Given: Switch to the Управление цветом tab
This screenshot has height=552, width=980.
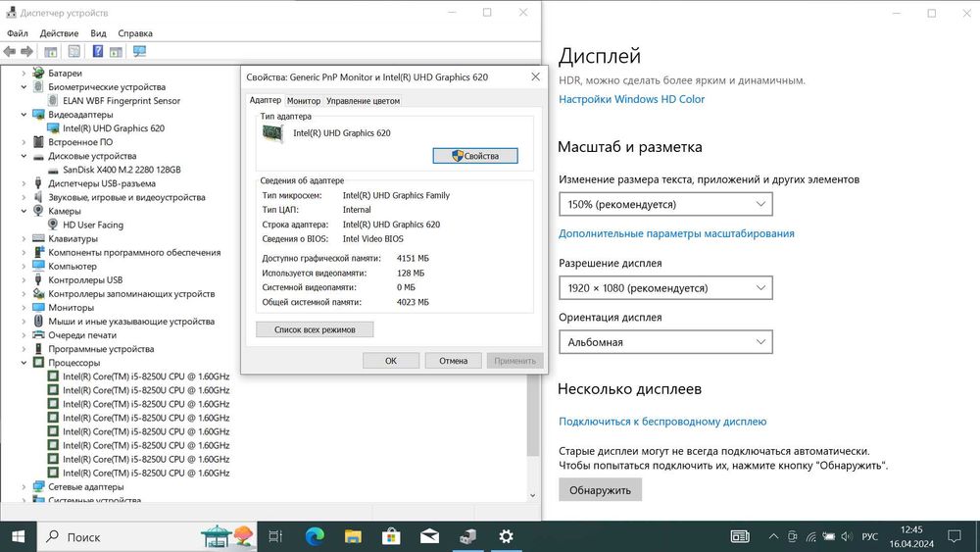Looking at the screenshot, I should point(364,101).
